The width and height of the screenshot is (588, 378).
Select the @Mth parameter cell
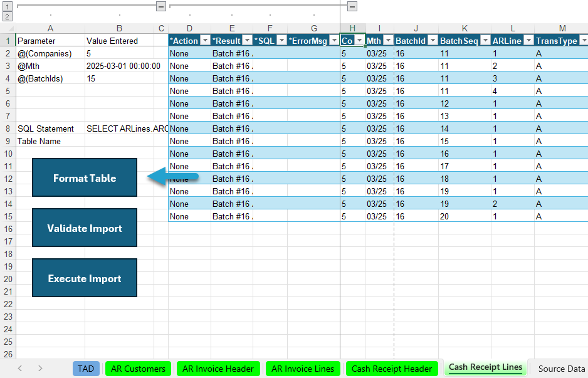tap(50, 66)
